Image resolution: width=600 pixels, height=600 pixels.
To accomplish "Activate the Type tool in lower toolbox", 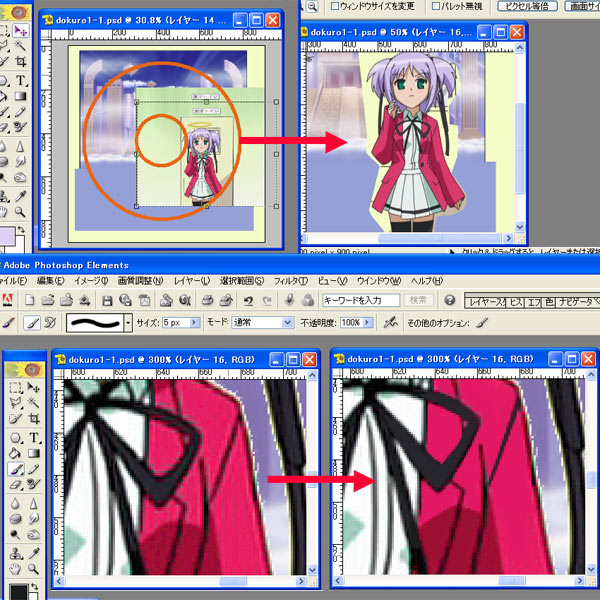I will click(34, 438).
